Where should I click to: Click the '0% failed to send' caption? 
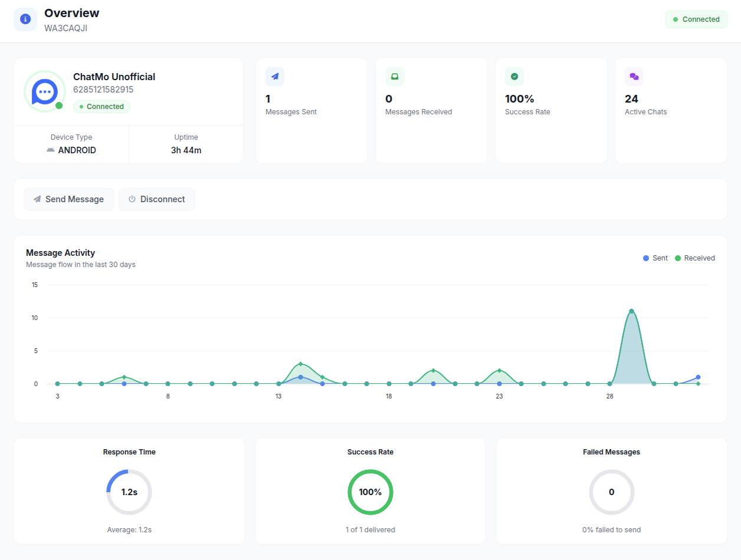click(612, 530)
